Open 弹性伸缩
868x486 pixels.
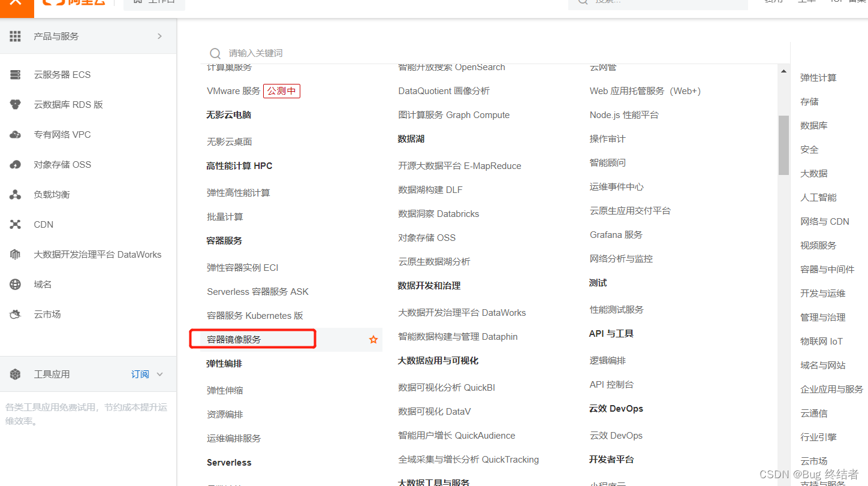[225, 391]
